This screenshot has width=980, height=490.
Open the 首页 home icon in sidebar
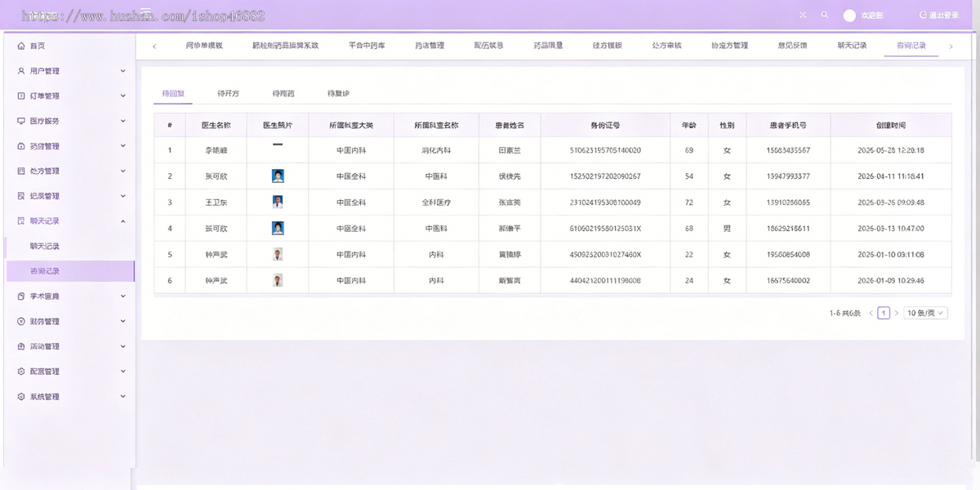[x=21, y=46]
